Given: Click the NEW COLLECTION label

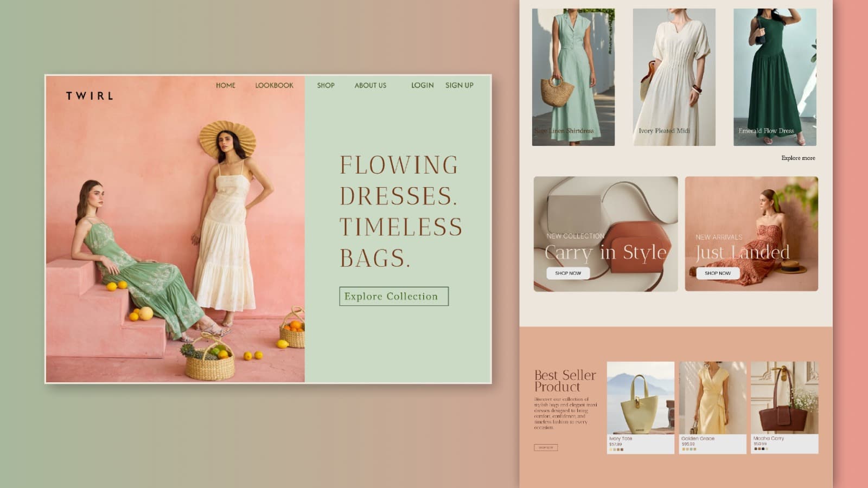Looking at the screenshot, I should [575, 236].
